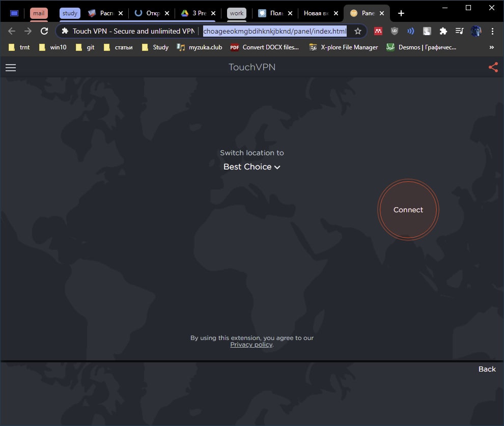Open the статьи bookmark folder
Viewport: 504px width, 426px height.
(x=118, y=47)
